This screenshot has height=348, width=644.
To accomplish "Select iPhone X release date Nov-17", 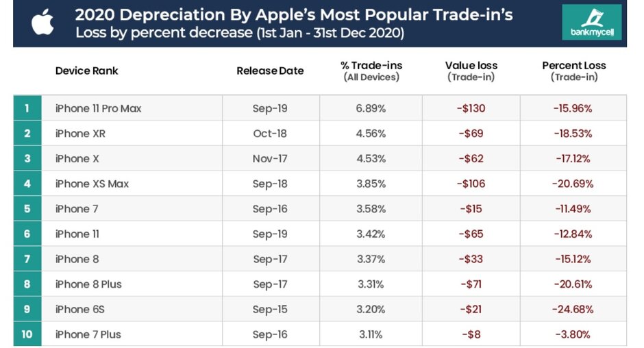I will click(270, 159).
